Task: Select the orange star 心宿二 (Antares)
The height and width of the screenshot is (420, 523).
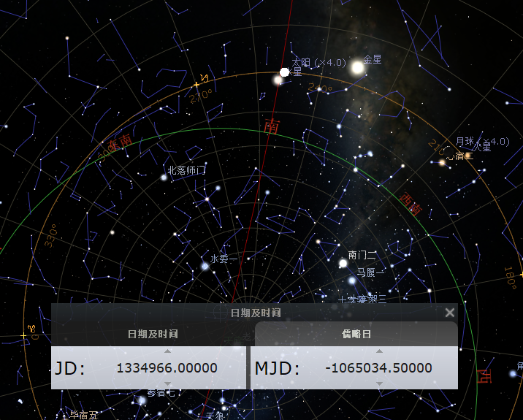Action: 442,163
